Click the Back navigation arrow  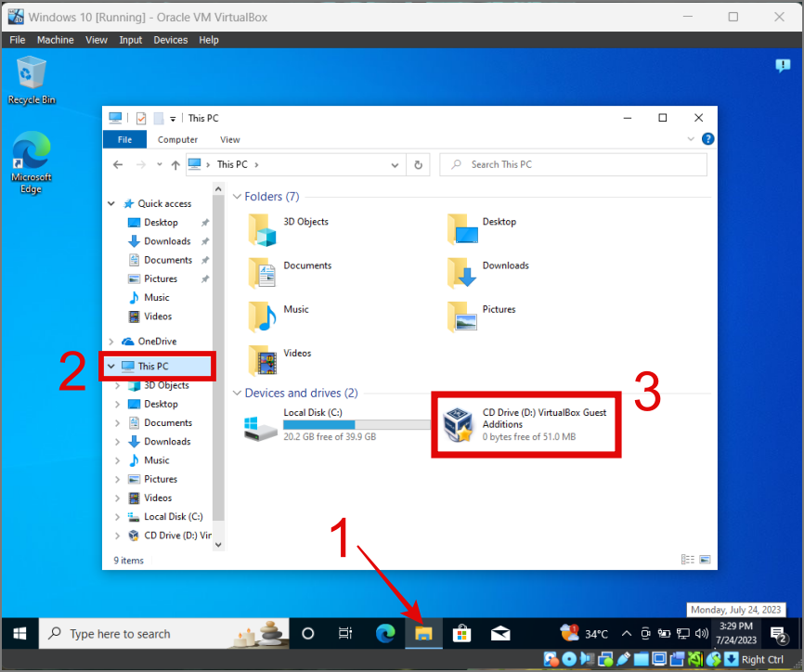pyautogui.click(x=118, y=164)
